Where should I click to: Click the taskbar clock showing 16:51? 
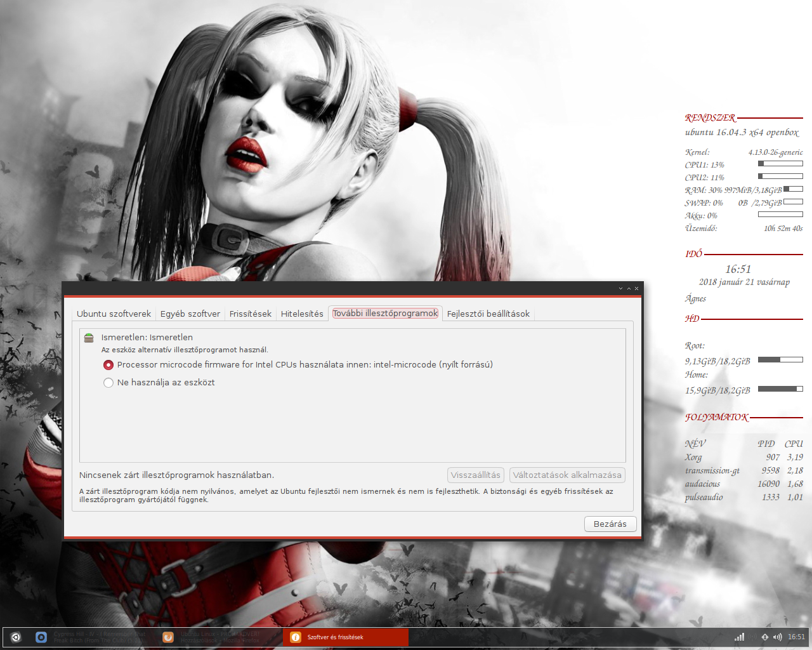pos(796,637)
